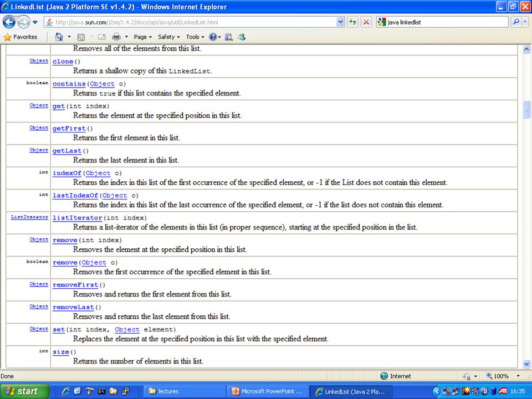
Task: Click the ListIterator return type link
Action: [29, 217]
